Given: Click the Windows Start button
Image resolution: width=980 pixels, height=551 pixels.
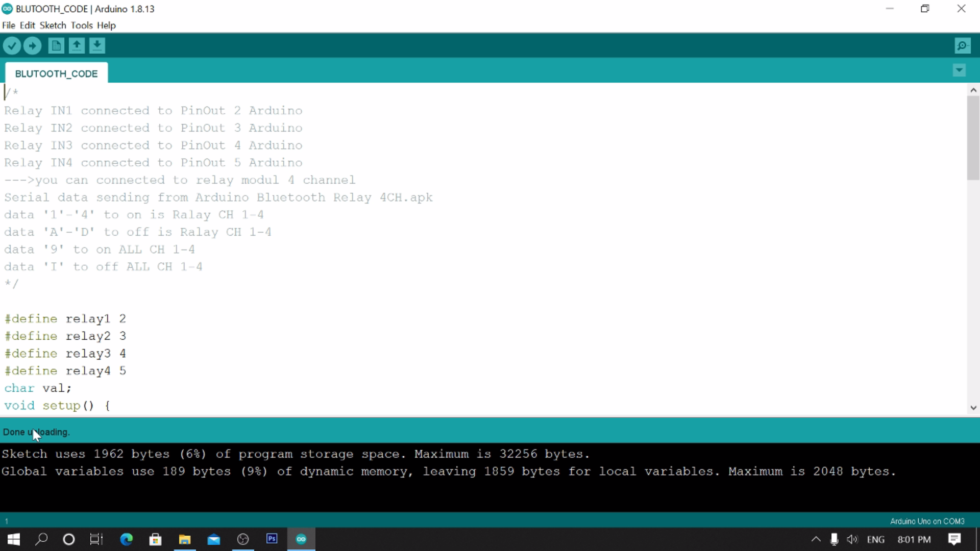Looking at the screenshot, I should point(14,539).
